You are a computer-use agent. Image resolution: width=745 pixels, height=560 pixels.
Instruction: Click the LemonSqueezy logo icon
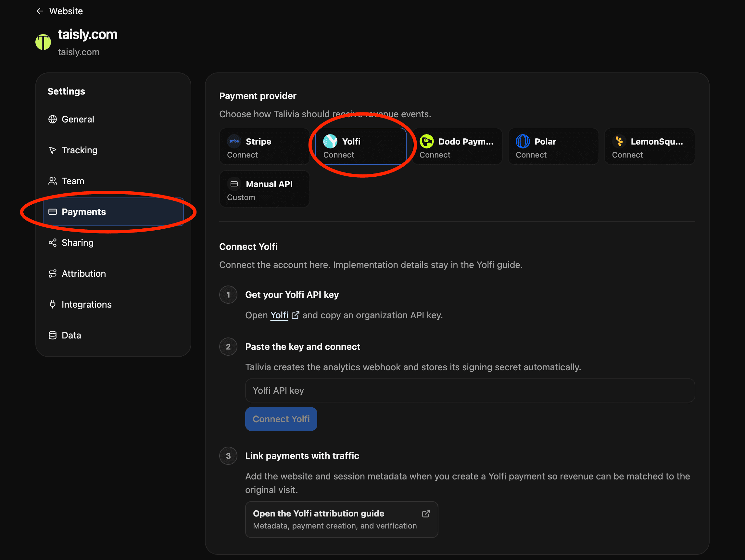click(x=619, y=142)
